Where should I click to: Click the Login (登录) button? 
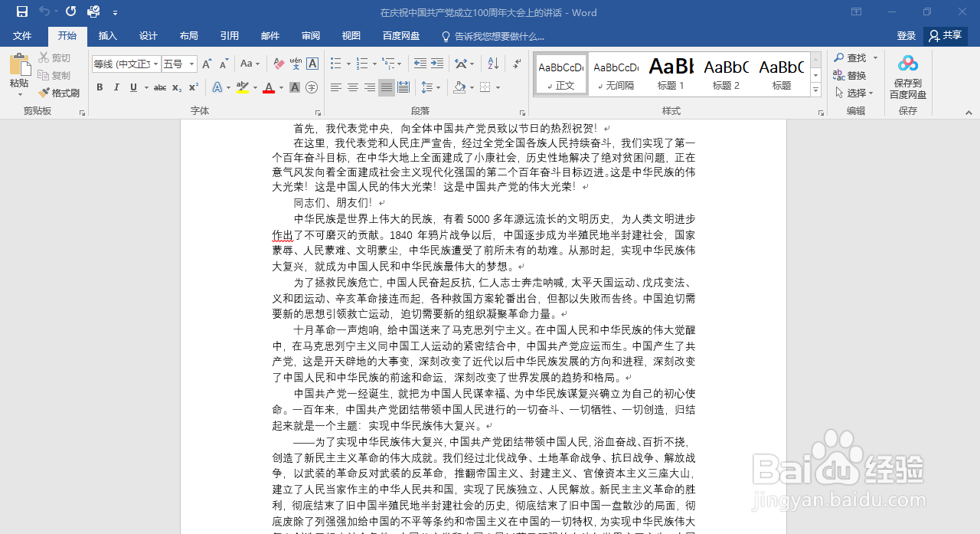906,36
